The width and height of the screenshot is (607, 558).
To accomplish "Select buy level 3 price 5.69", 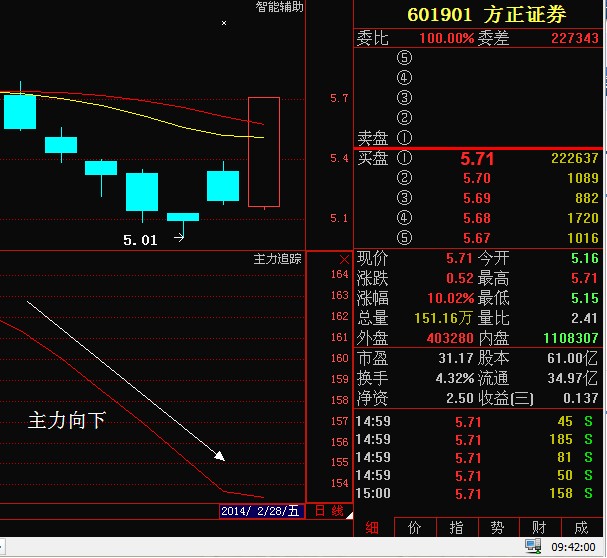I will coord(477,198).
